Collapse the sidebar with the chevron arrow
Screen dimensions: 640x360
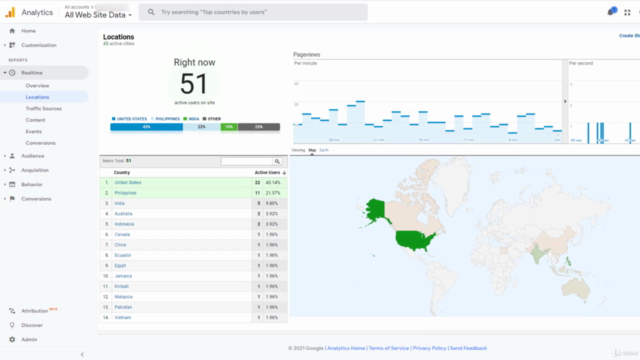[x=82, y=354]
